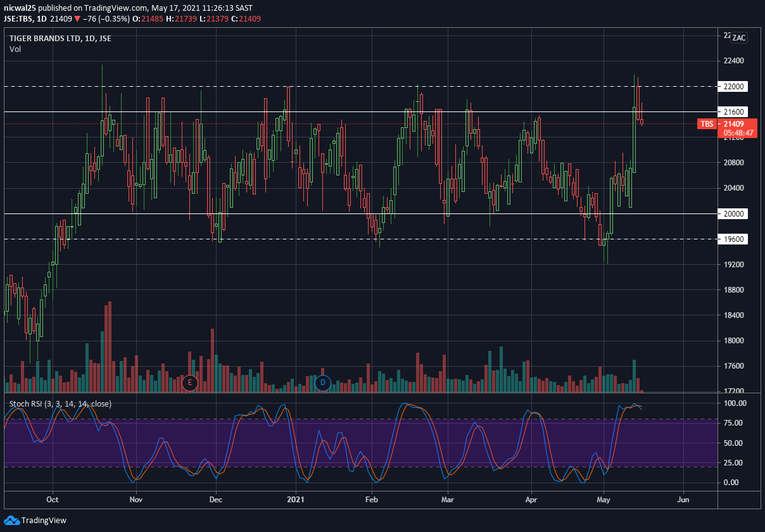This screenshot has height=532, width=765.
Task: Click the 20400 price axis label
Action: coord(733,188)
